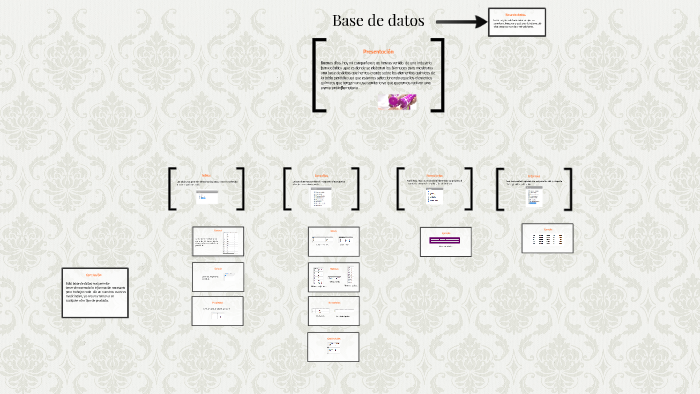Open the slide with two input-row screenshots
Image resolution: width=700 pixels, height=394 pixels.
pos(333,311)
